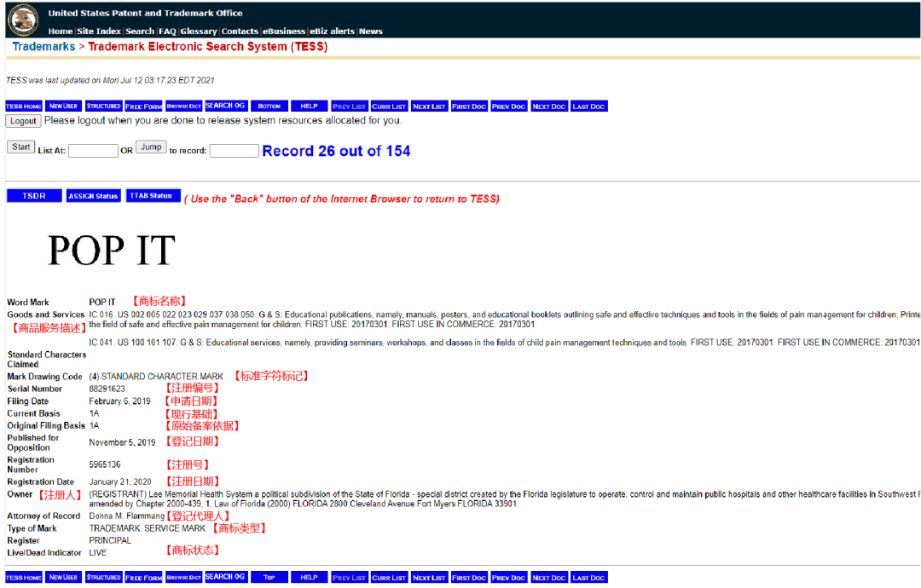Go to Trademarks breadcrumb link
Screen dimensions: 921x588
pos(43,46)
